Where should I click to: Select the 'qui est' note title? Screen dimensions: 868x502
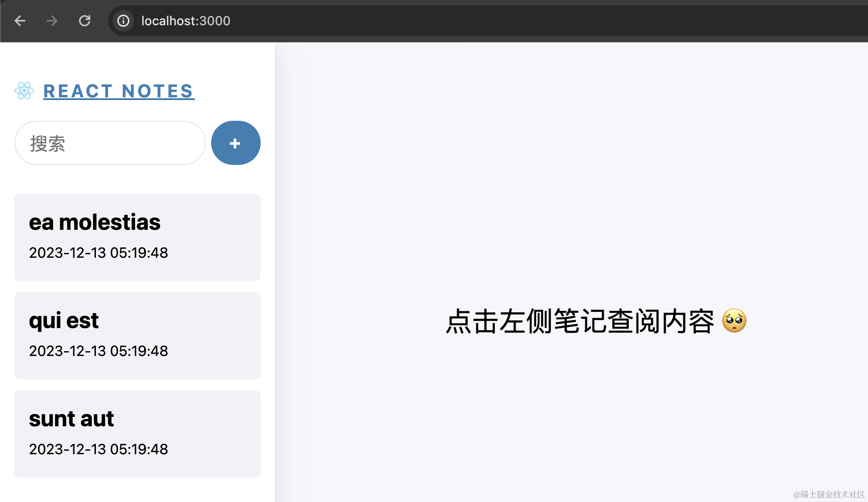[x=63, y=321]
